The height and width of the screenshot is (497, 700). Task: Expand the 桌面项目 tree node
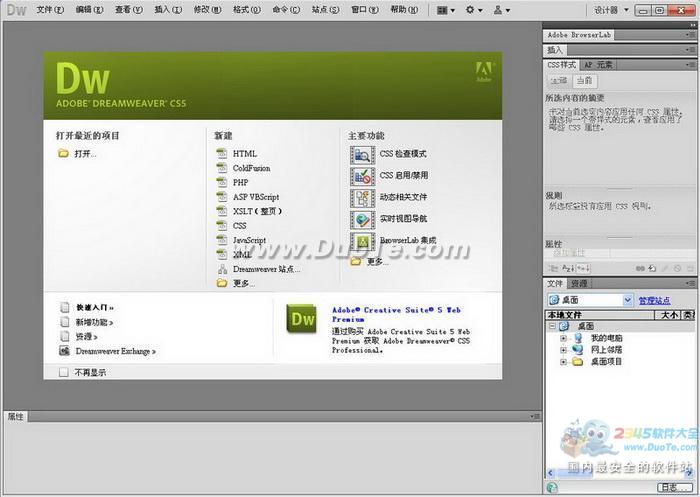pyautogui.click(x=563, y=362)
